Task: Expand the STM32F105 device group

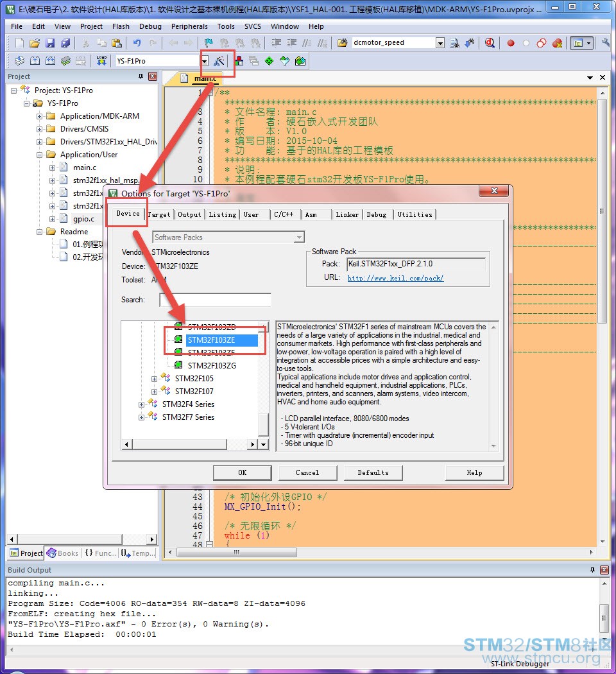Action: [x=154, y=379]
